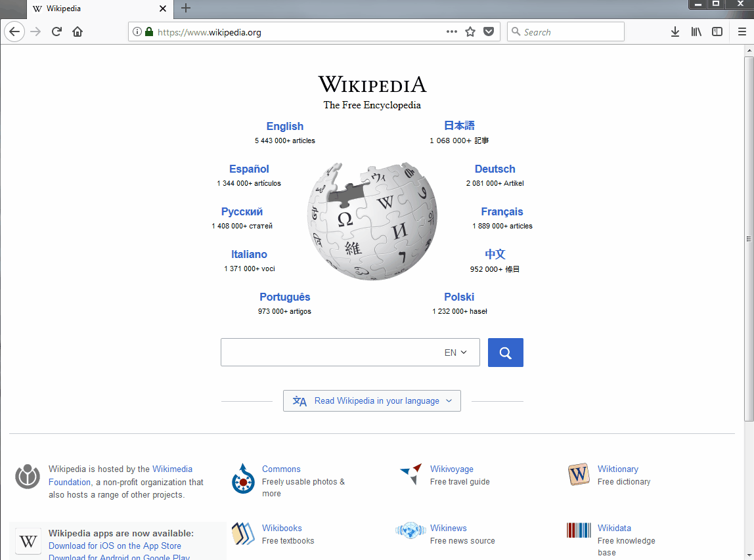Open the Commons project link
The height and width of the screenshot is (560, 754).
coord(281,469)
